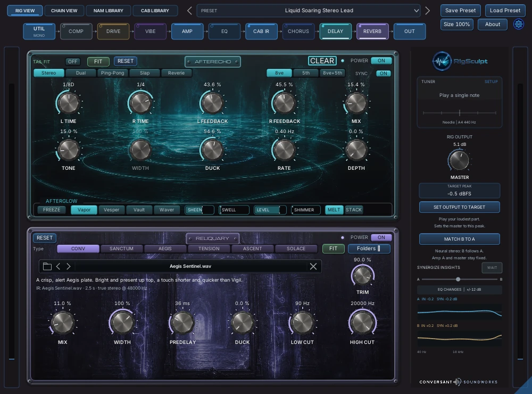Turn Tail Fit OFF
Viewport: 532px width, 394px height.
72,61
